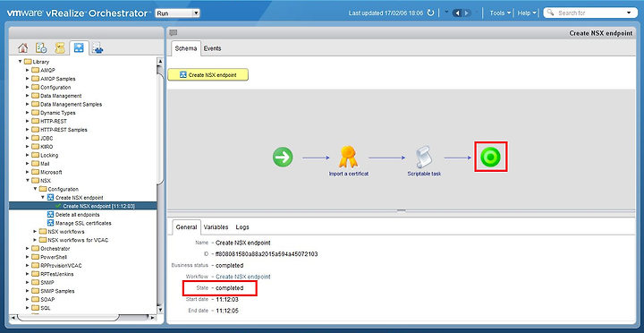
Task: Select the Dynamic Types folder
Action: click(58, 113)
